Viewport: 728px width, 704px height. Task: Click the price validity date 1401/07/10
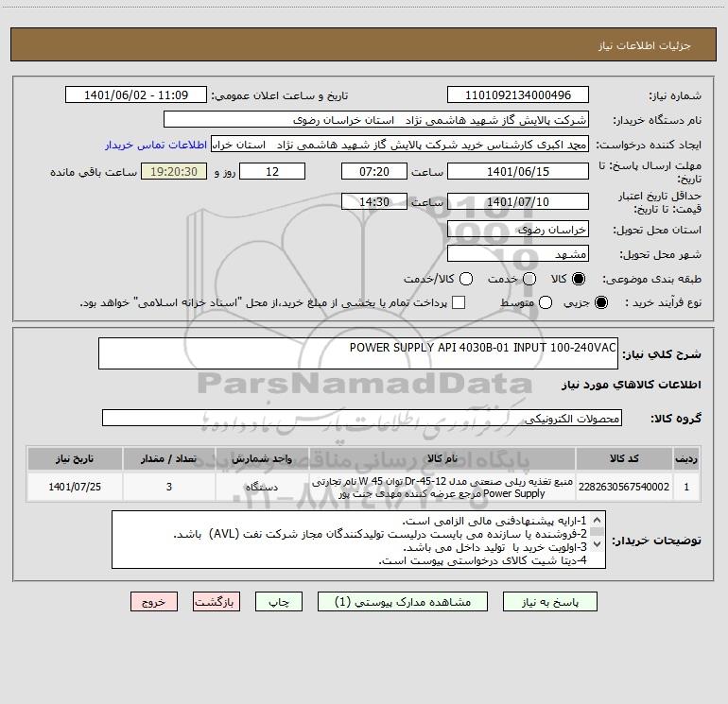tap(518, 202)
